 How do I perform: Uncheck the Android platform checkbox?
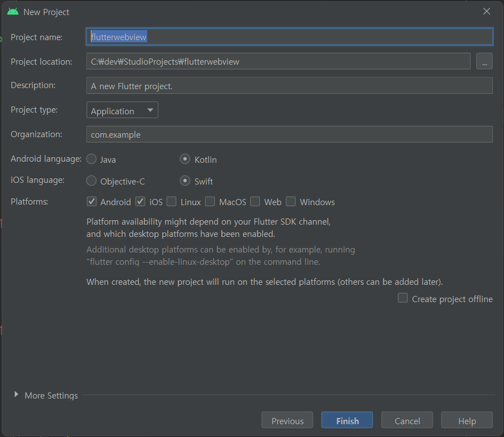91,202
